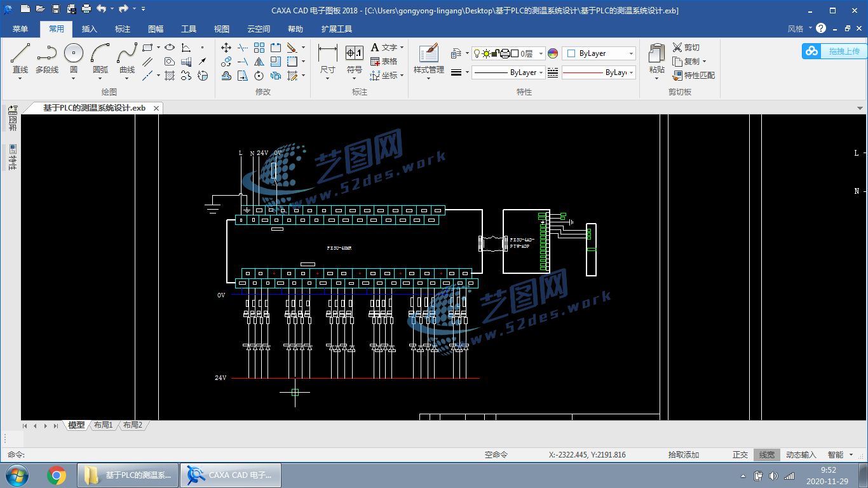Click the rotate modify tool
868x488 pixels.
(x=259, y=76)
